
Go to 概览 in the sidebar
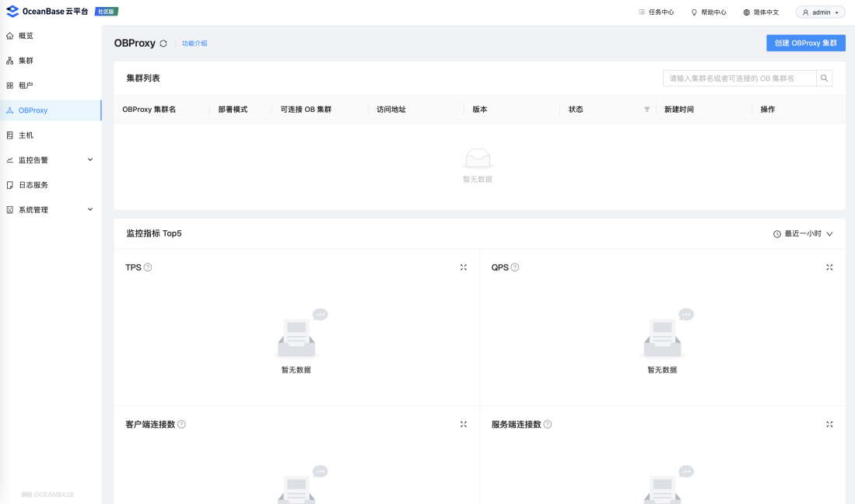pos(51,36)
